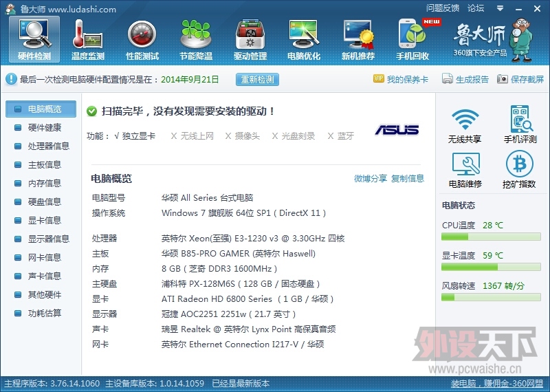The image size is (550, 392).
Task: Select 处理器信息 in the sidebar
Action: tap(41, 146)
